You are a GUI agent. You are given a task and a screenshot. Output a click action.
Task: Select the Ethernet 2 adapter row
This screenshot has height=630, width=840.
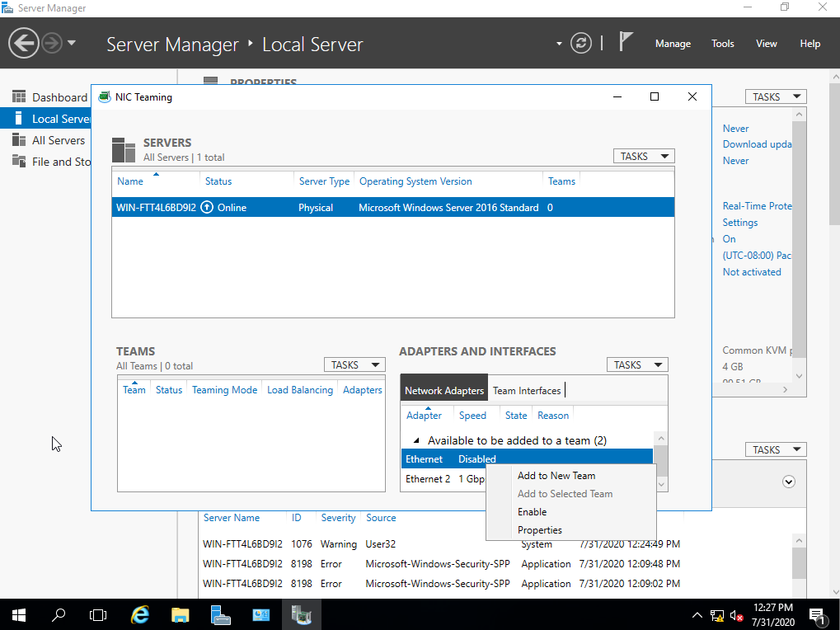443,479
